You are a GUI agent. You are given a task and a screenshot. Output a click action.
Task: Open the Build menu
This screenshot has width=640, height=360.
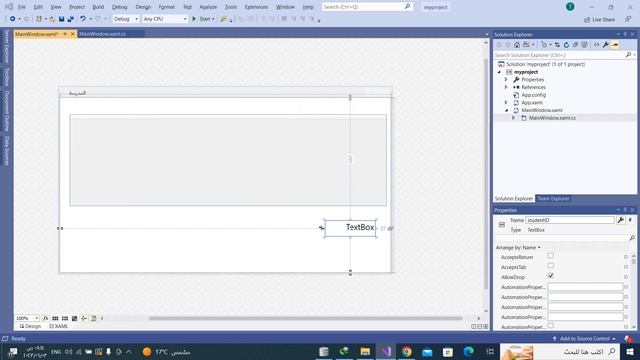tap(98, 7)
